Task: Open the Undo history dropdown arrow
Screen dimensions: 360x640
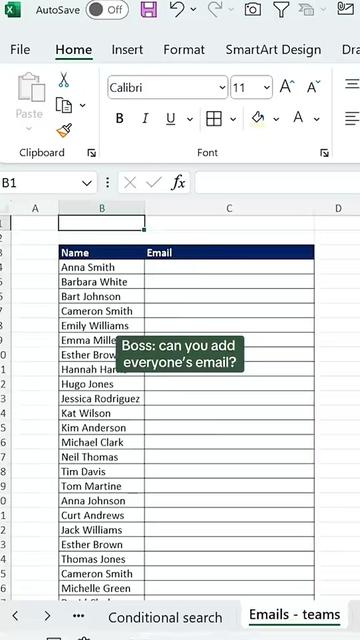Action: [193, 9]
